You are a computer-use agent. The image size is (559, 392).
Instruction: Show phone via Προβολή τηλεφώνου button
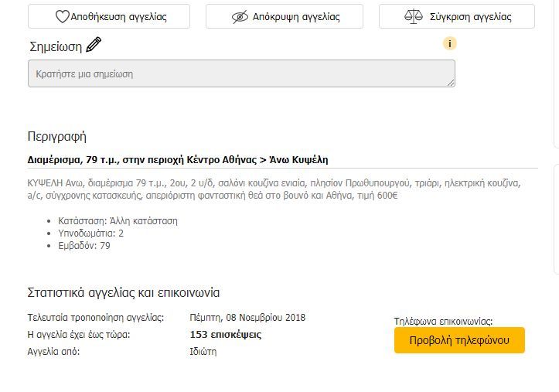pyautogui.click(x=459, y=340)
